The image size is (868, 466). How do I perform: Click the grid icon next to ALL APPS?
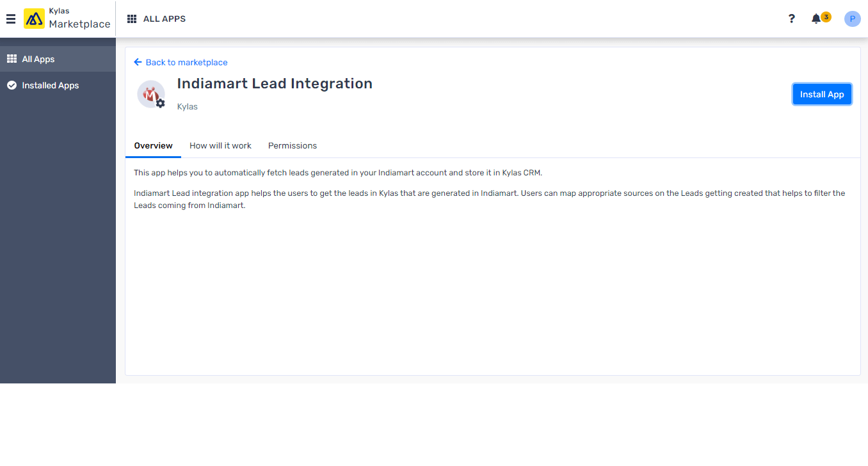[132, 19]
